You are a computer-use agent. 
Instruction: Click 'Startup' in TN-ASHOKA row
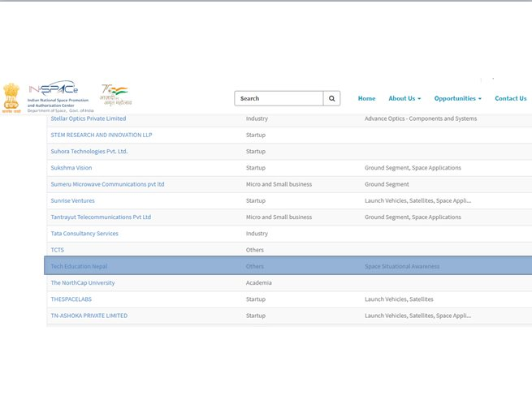click(x=256, y=316)
